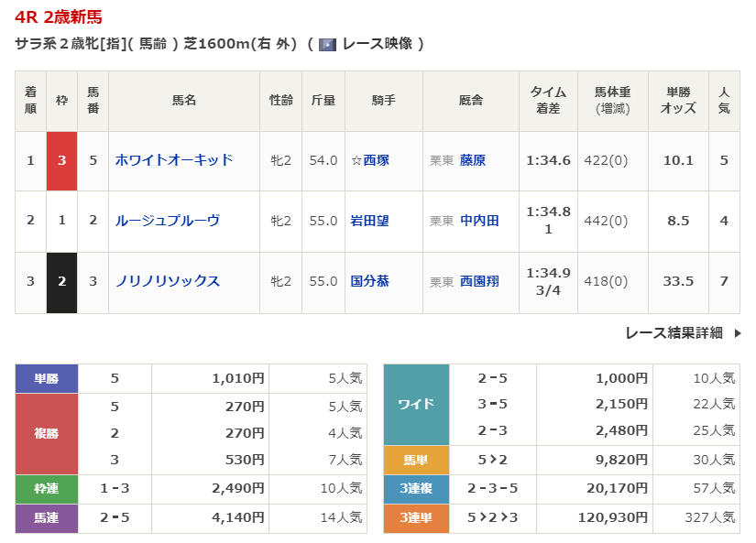Image resolution: width=756 pixels, height=543 pixels.
Task: Click jockey 岩田望 link
Action: pyautogui.click(x=369, y=221)
